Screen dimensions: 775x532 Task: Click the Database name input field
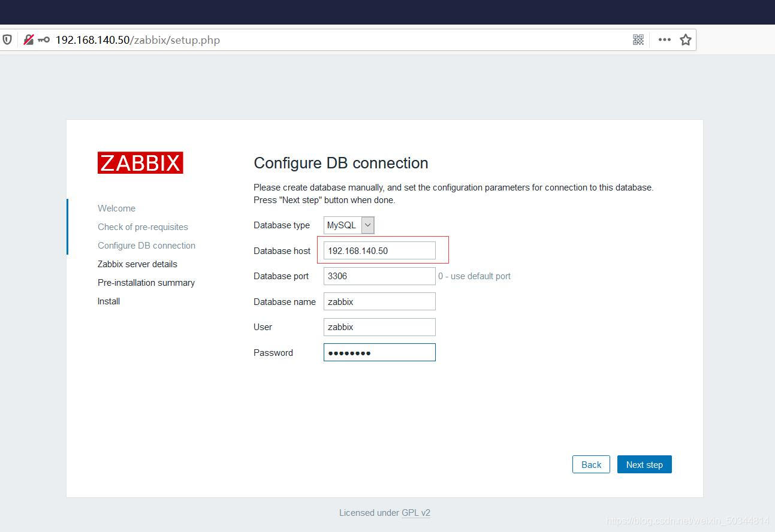(379, 301)
